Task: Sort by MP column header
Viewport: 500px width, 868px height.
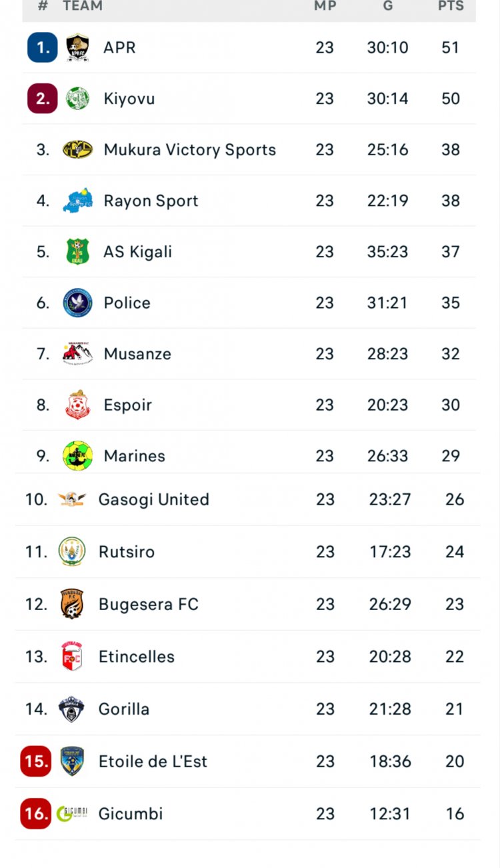Action: (x=325, y=6)
